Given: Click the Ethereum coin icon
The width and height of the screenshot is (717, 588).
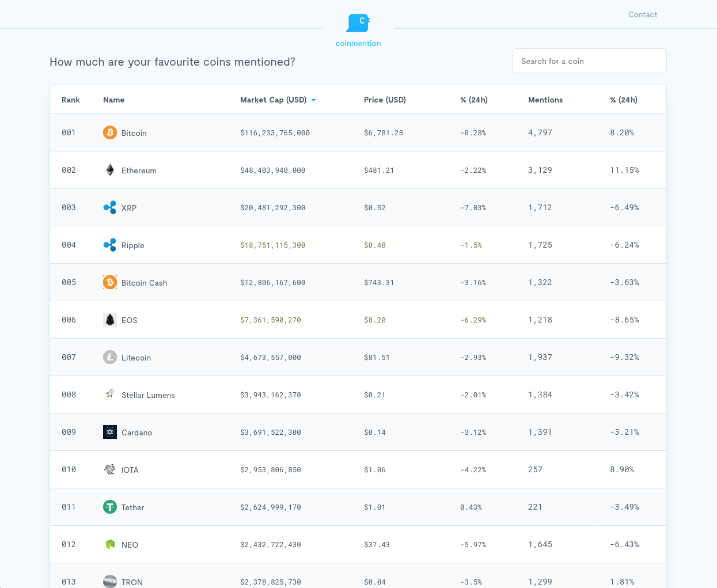Looking at the screenshot, I should point(110,169).
